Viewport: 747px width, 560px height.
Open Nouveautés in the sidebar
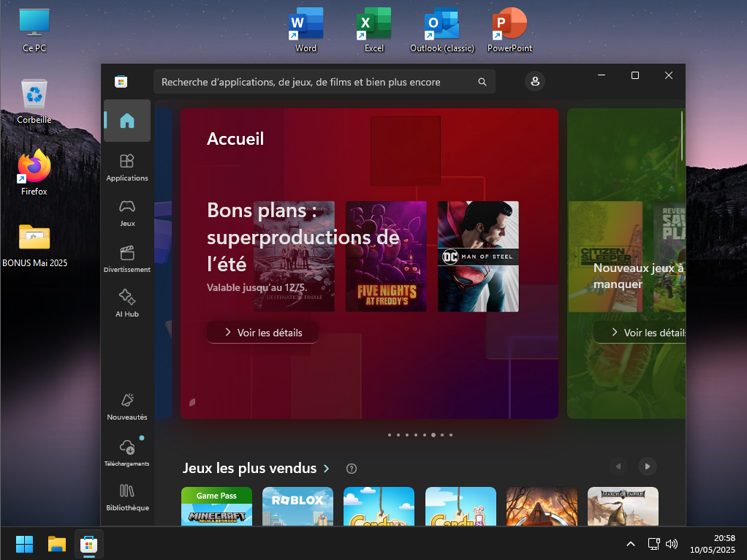pyautogui.click(x=127, y=406)
